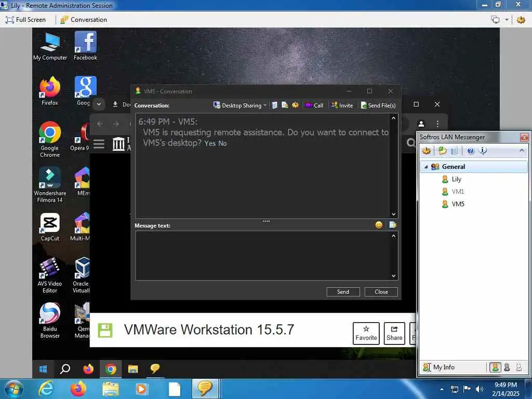
Task: Click volume speaker icon in system tray
Action: pyautogui.click(x=480, y=389)
